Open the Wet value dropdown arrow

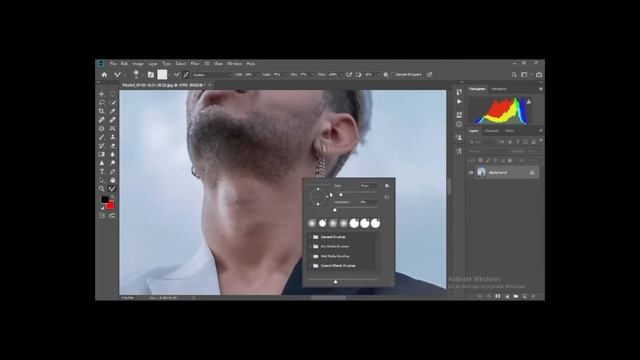pyautogui.click(x=257, y=75)
